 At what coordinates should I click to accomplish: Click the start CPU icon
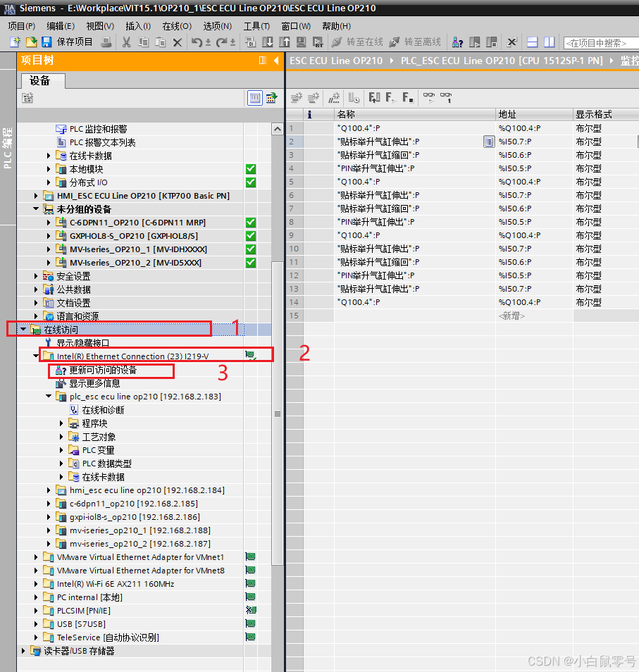click(474, 42)
